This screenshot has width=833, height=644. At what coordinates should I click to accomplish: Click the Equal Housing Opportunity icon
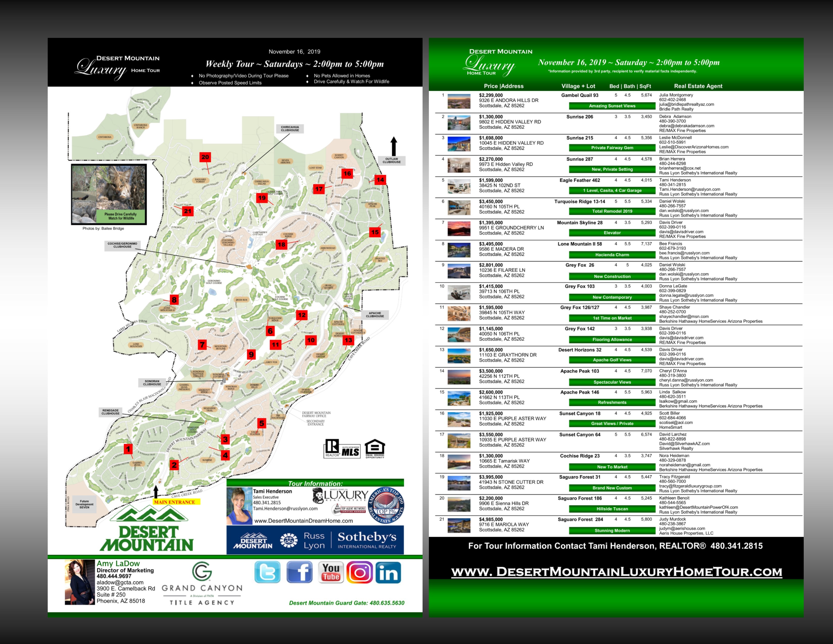click(375, 448)
